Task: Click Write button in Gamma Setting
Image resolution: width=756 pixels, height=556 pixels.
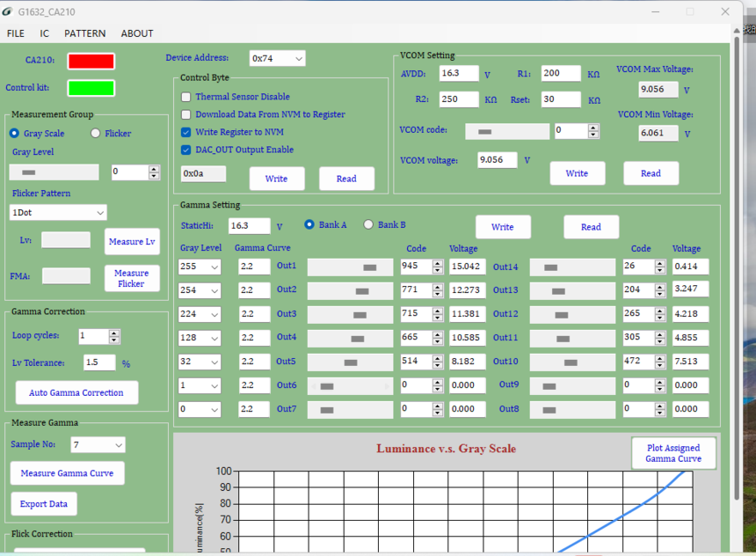Action: click(503, 227)
